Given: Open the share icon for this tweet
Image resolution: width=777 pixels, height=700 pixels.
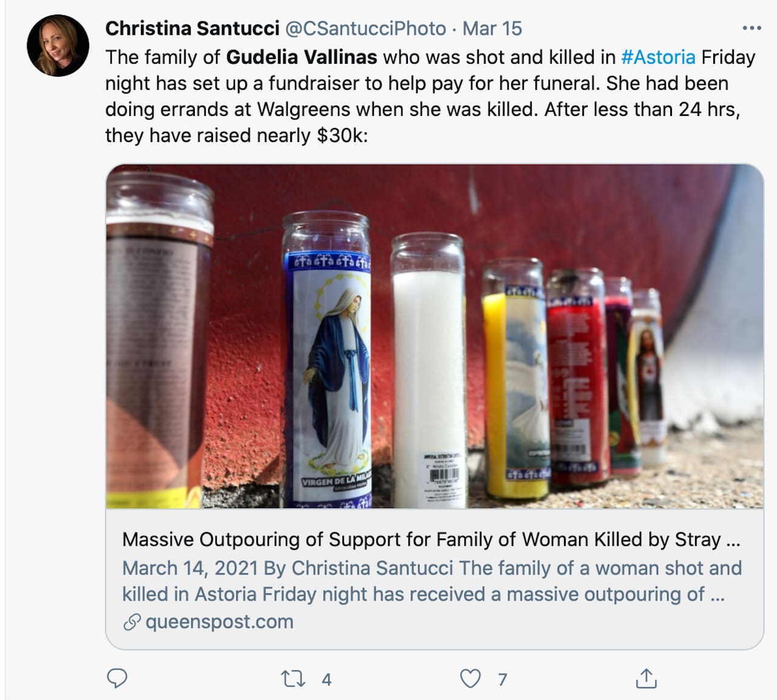Looking at the screenshot, I should (646, 678).
